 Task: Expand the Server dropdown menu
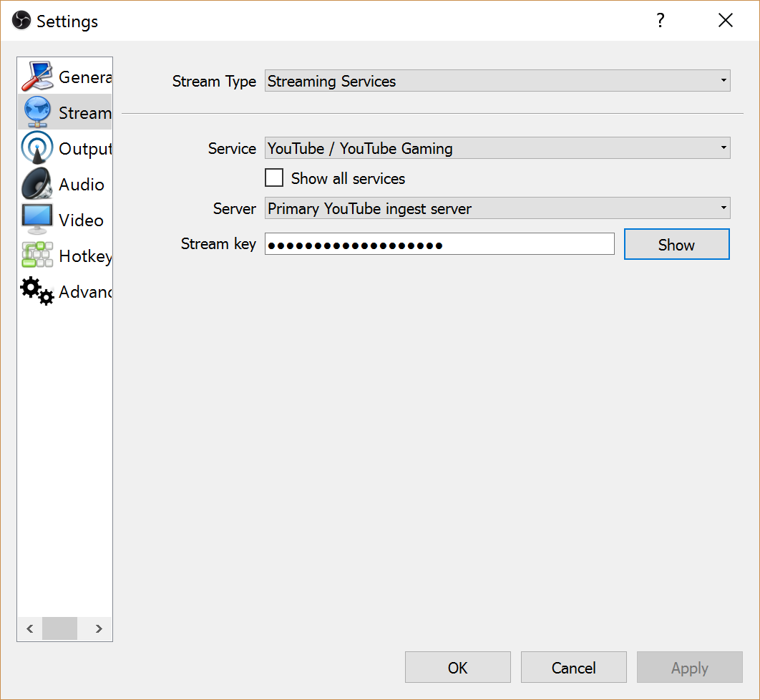[497, 208]
